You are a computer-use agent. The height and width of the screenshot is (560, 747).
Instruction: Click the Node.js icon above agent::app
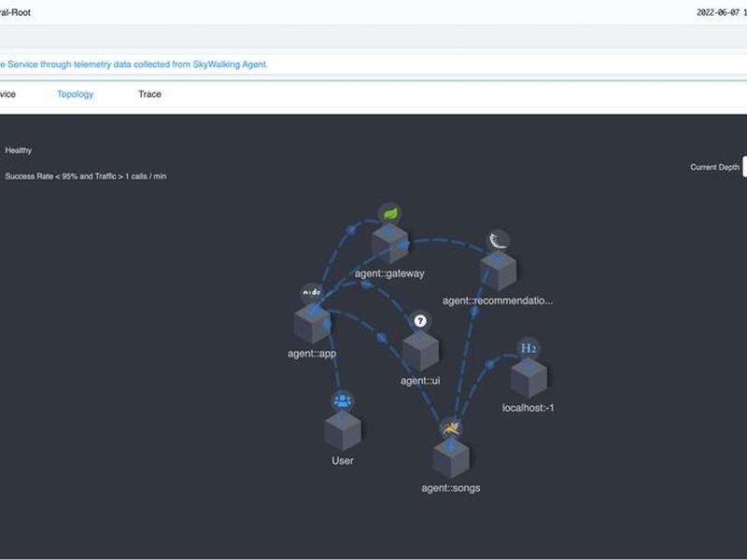312,293
